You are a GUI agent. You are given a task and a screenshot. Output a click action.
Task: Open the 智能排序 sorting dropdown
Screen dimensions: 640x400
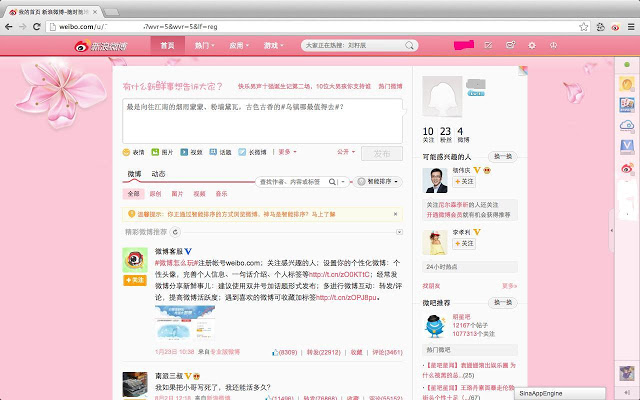378,182
